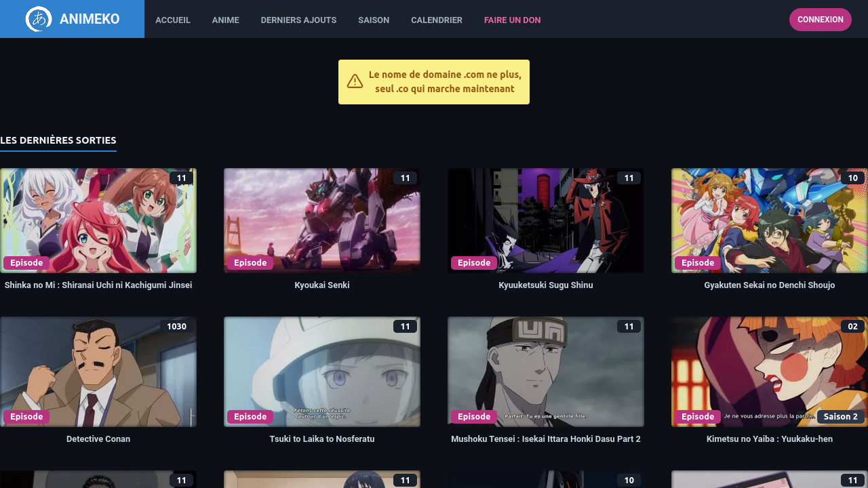Click the 10 badge on Gyakuten Sekai

852,178
